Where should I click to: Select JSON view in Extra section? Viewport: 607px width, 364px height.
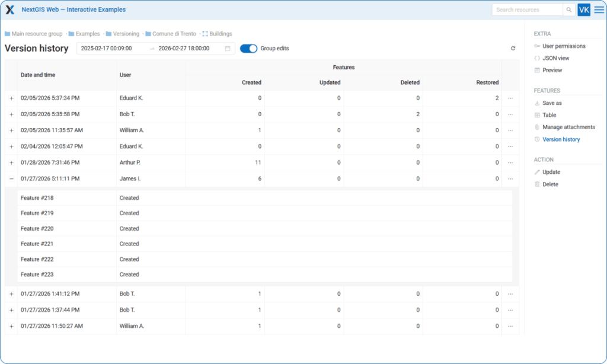click(556, 58)
